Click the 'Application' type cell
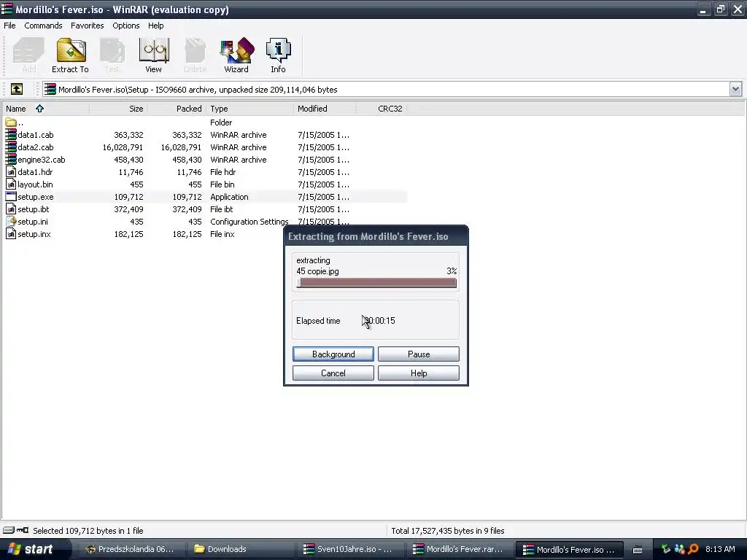 (229, 197)
